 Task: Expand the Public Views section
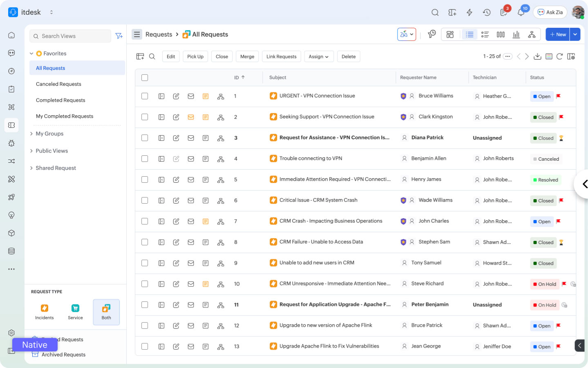point(31,151)
